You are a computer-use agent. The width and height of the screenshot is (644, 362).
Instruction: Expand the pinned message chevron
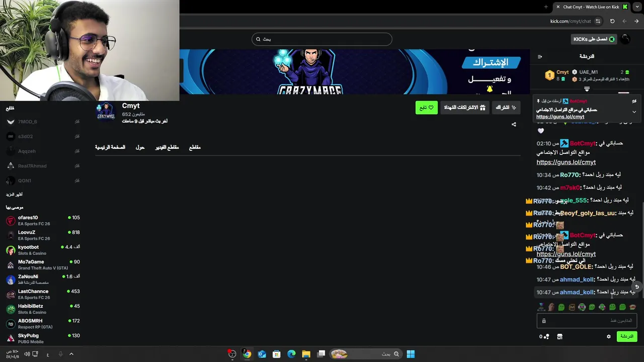pos(634,112)
